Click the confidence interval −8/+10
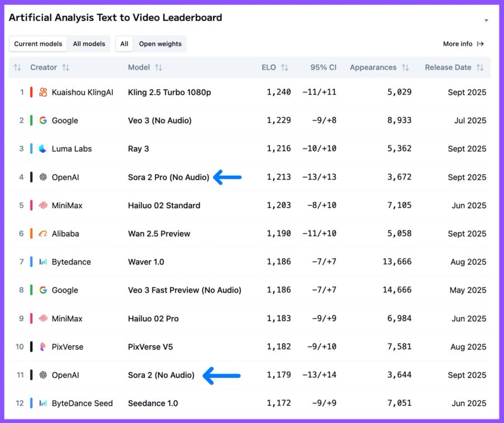 322,205
